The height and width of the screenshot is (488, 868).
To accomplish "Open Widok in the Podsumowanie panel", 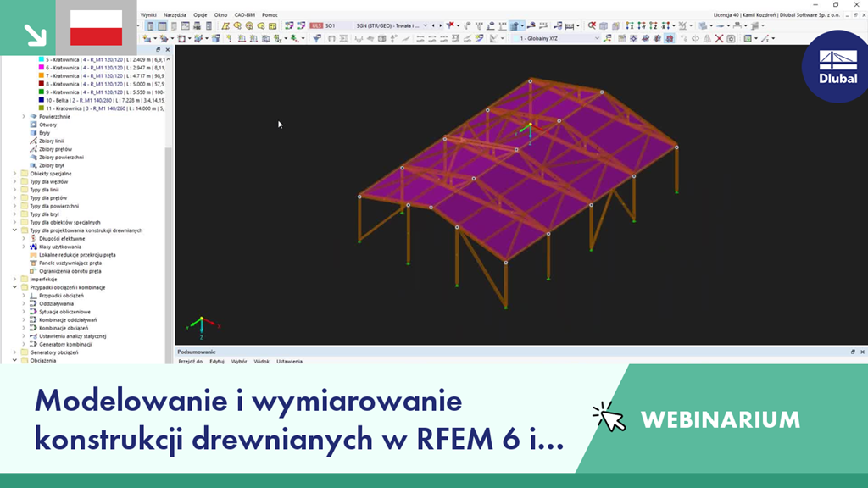I will (x=261, y=361).
